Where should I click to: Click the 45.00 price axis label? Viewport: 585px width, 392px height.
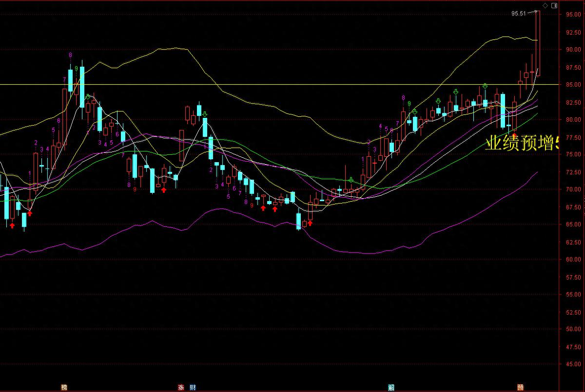[573, 364]
